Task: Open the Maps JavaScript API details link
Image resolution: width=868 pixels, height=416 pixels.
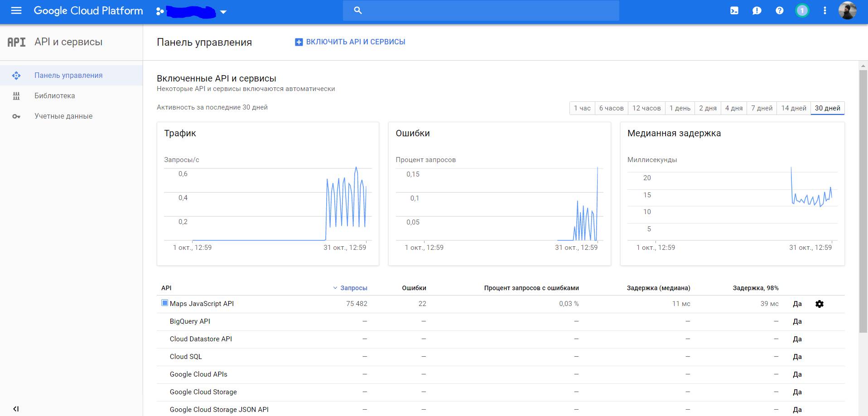Action: pyautogui.click(x=201, y=303)
